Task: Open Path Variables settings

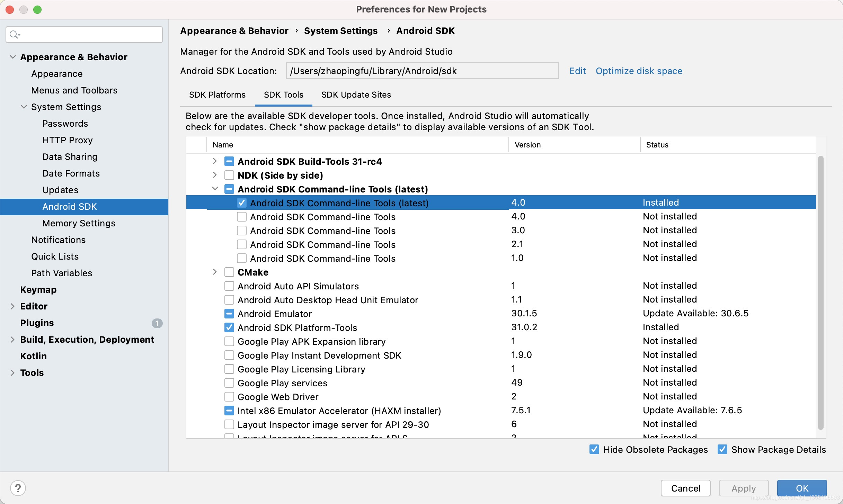Action: pos(62,273)
